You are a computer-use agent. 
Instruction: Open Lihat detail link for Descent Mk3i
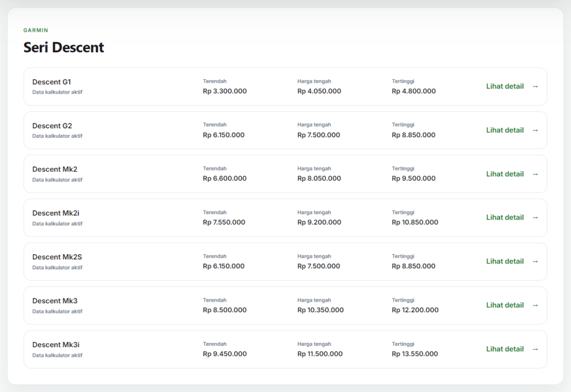(505, 349)
